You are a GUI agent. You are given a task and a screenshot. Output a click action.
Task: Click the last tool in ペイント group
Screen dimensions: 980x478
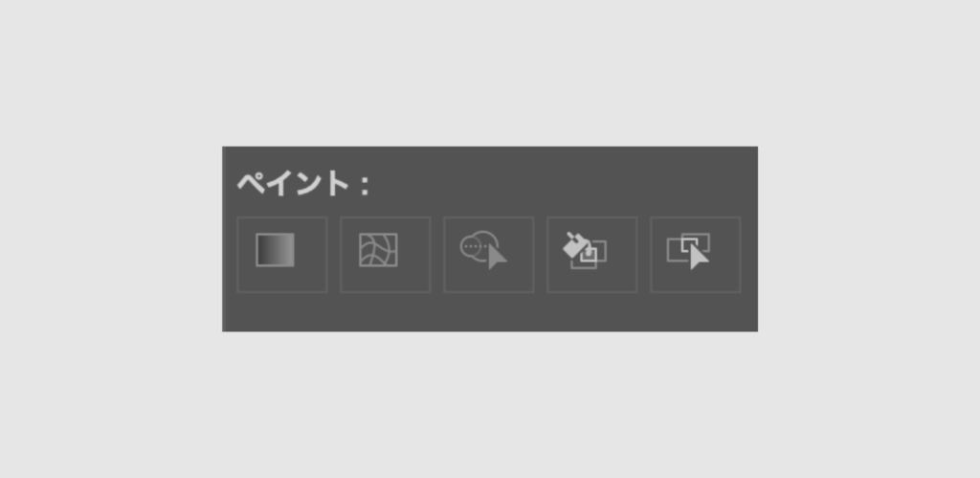[696, 255]
